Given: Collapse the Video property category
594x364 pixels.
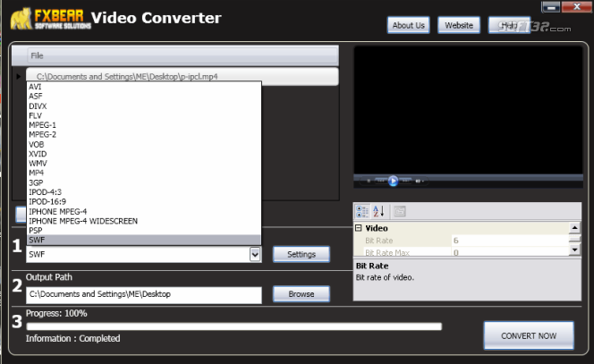Looking at the screenshot, I should point(359,228).
